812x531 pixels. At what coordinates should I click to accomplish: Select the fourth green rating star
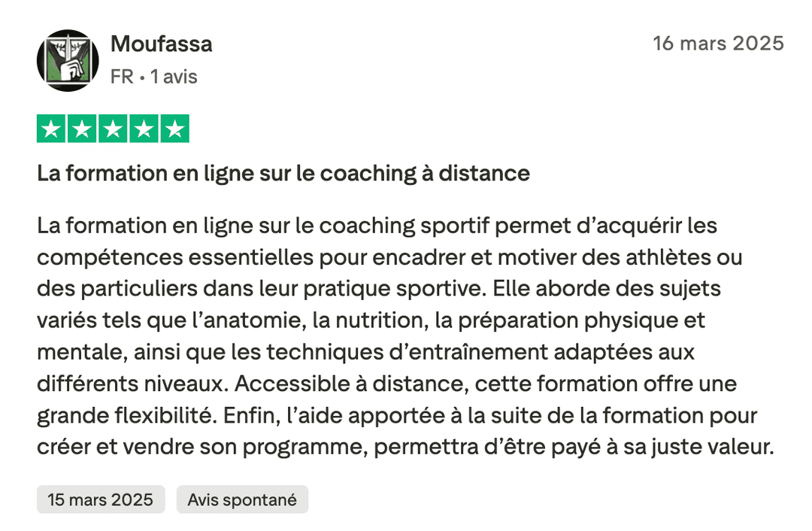144,128
